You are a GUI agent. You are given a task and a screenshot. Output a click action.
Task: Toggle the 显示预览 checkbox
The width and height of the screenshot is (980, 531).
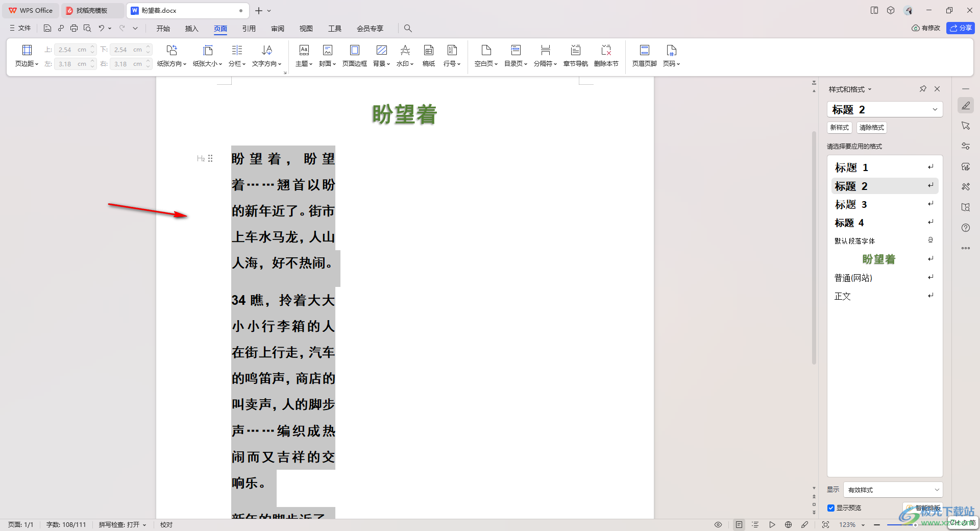point(831,508)
